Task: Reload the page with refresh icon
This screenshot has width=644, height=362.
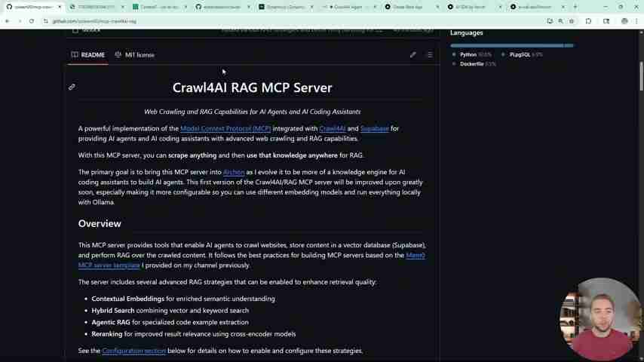Action: [32, 21]
